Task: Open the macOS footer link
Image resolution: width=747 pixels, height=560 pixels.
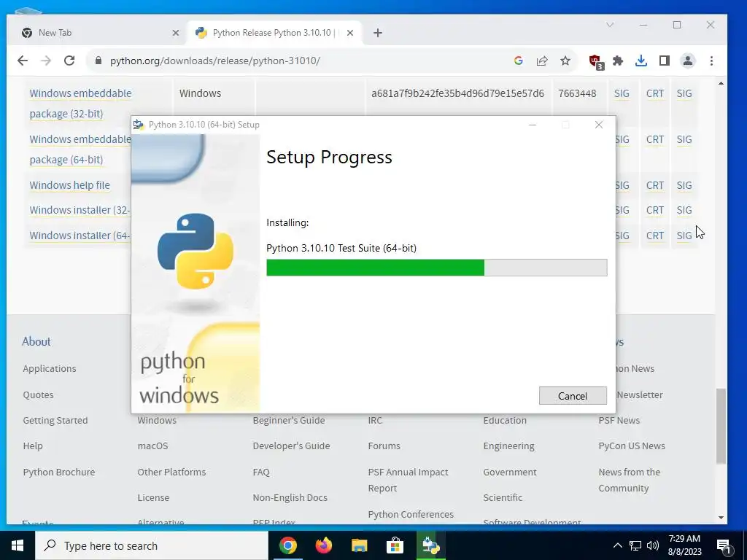Action: click(x=152, y=446)
